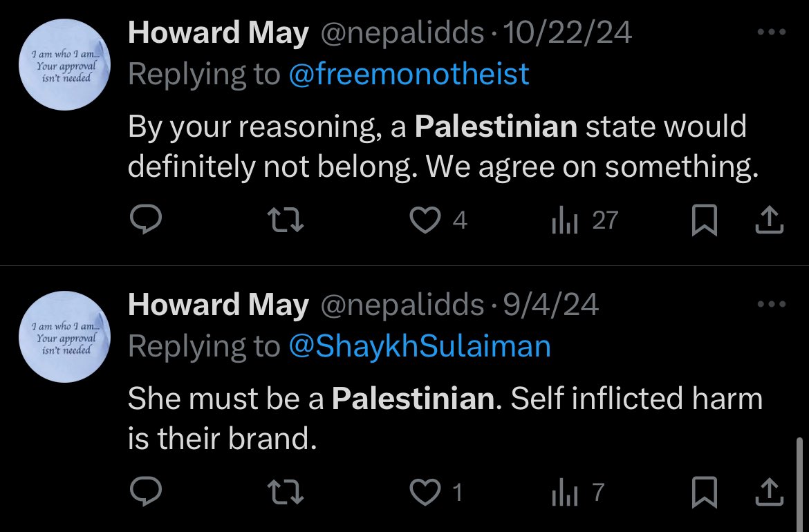809x532 pixels.
Task: Like the tweet that has 4 likes
Action: 425,220
